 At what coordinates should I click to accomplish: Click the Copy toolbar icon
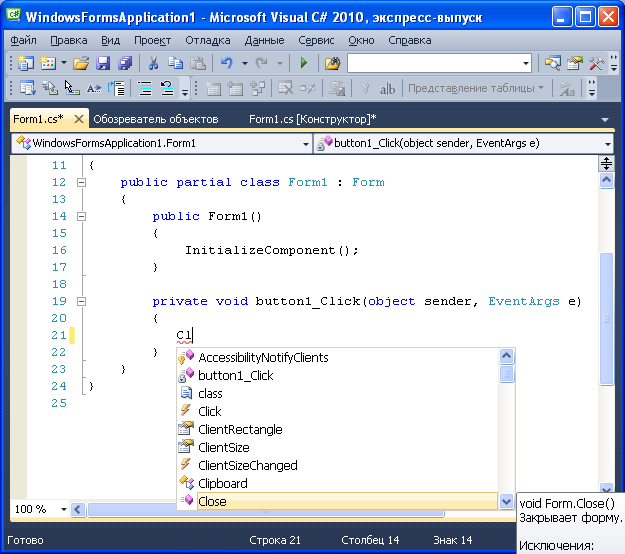[175, 63]
